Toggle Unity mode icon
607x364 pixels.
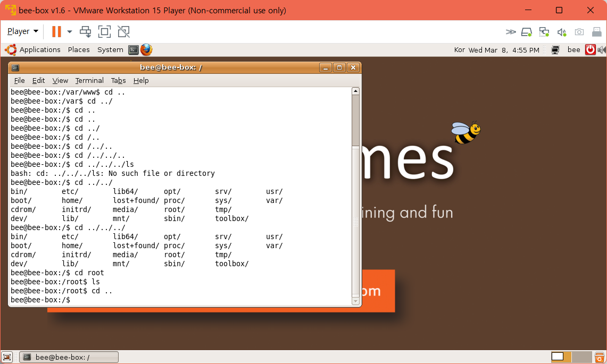123,31
